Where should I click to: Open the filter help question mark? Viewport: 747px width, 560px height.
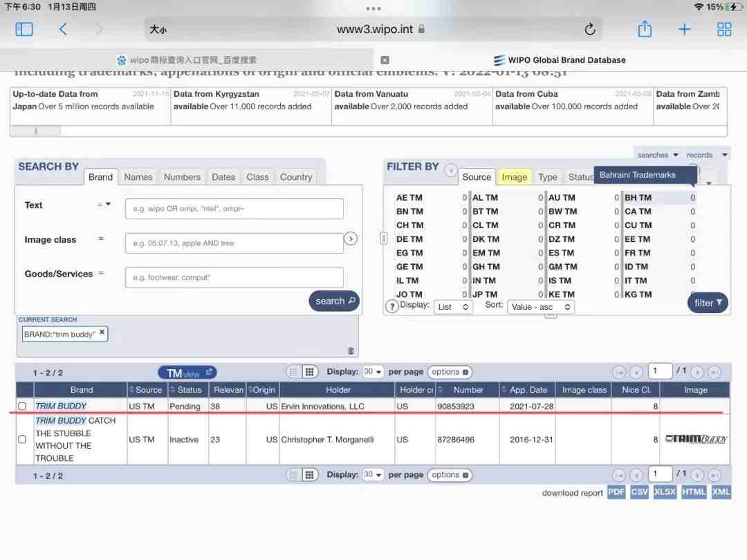(391, 306)
